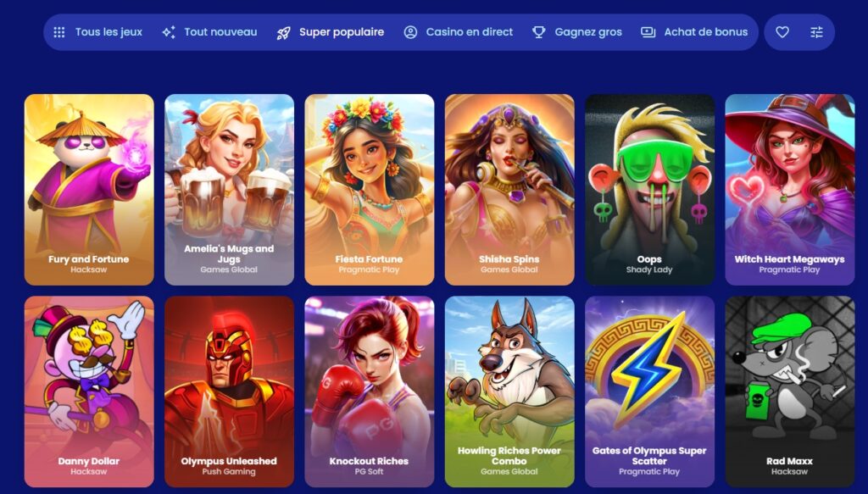The height and width of the screenshot is (494, 868).
Task: Launch Amelia's Mugs and Jugs game
Action: coord(229,190)
